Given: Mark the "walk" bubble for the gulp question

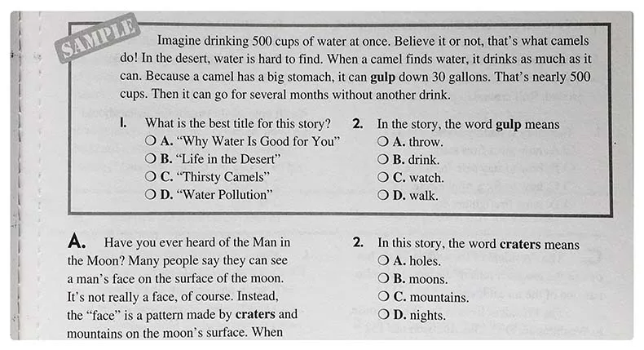Looking at the screenshot, I should pos(383,195).
